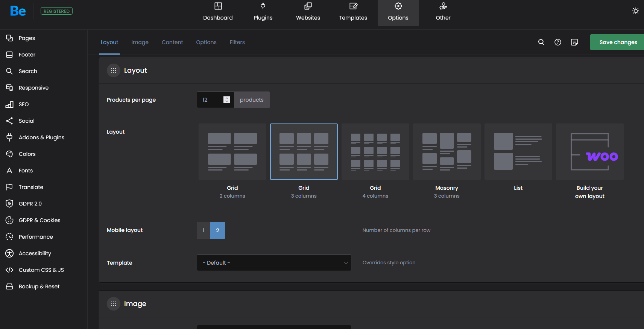The width and height of the screenshot is (644, 329).
Task: Open the Plugins top navigation item
Action: pyautogui.click(x=263, y=12)
